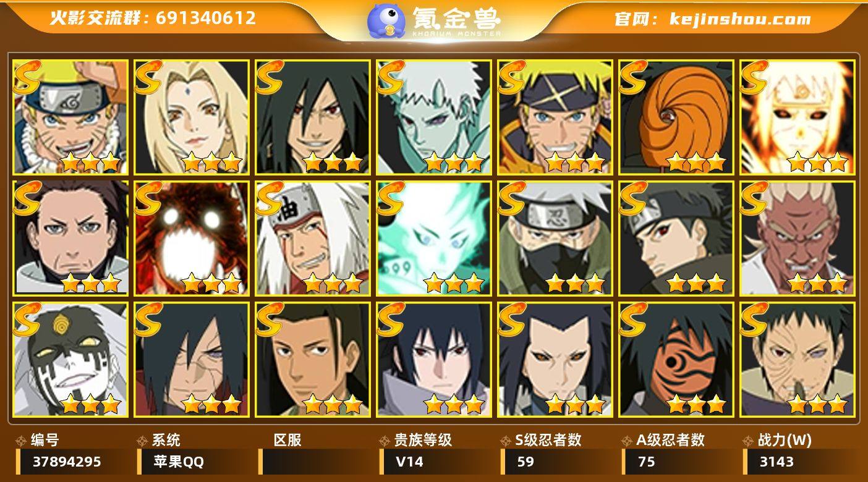This screenshot has width=868, height=482.
Task: Pick the dark-skinned Raikage portrait
Action: tap(798, 238)
